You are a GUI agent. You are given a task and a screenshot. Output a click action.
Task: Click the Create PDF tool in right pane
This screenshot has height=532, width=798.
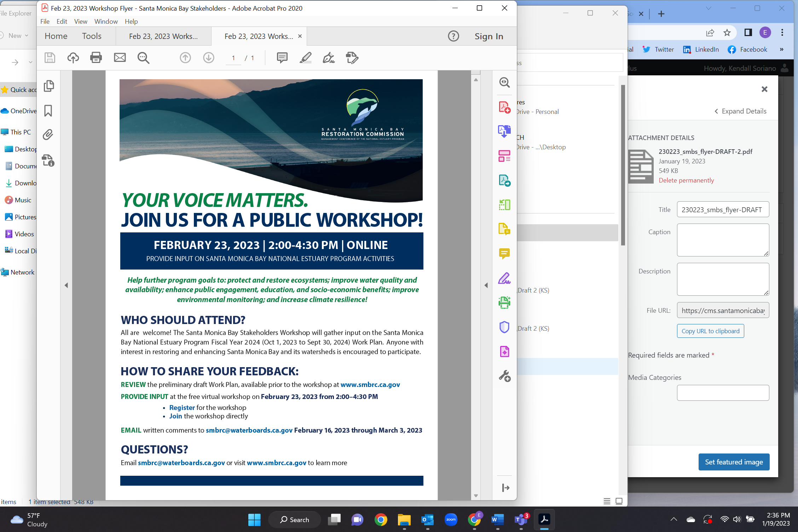504,107
